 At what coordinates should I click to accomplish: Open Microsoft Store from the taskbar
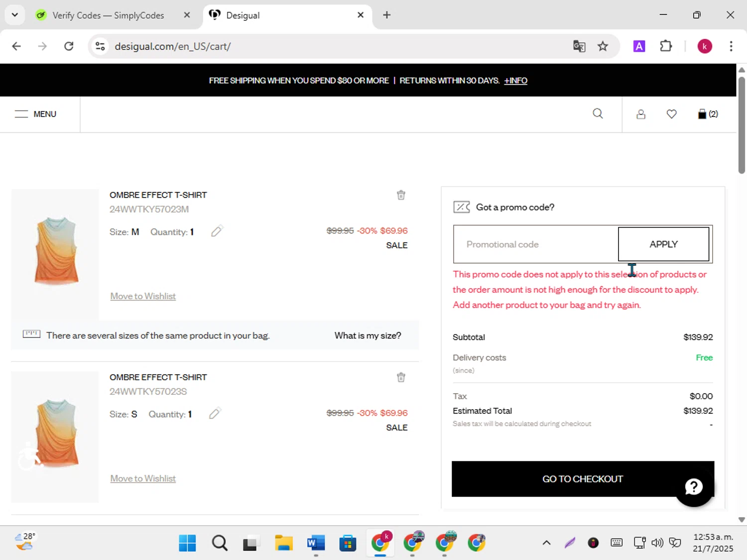[348, 543]
